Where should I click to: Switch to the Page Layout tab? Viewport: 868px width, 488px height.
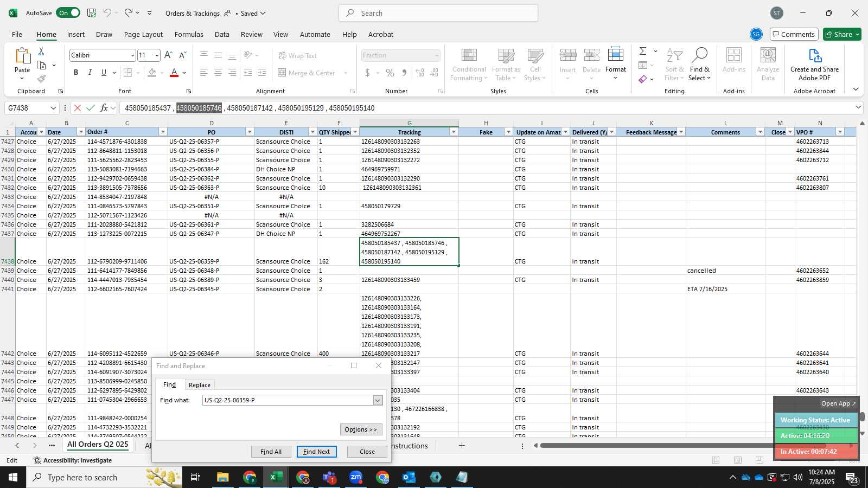click(x=143, y=34)
